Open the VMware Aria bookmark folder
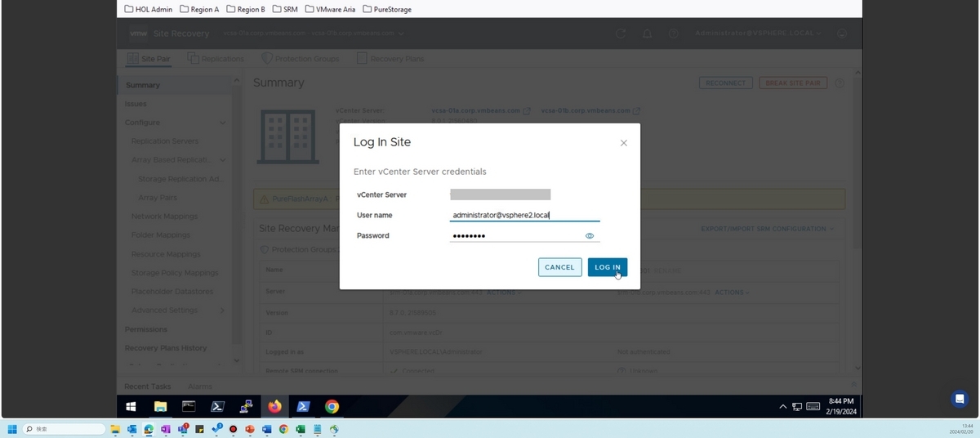This screenshot has width=980, height=438. click(330, 10)
